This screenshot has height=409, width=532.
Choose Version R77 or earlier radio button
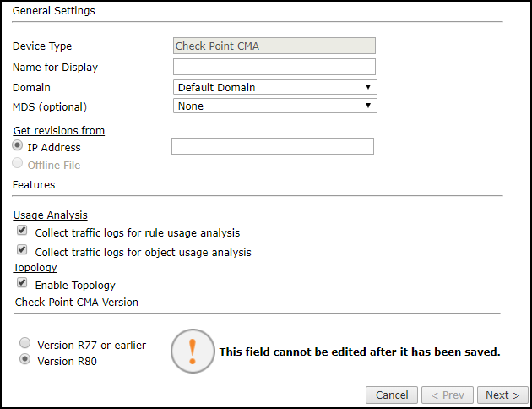[24, 343]
